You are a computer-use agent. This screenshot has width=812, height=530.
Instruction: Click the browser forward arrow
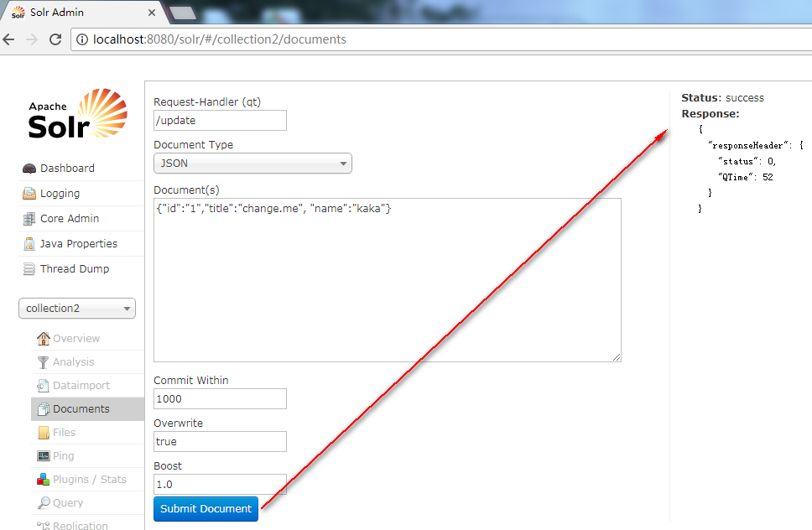pos(32,39)
